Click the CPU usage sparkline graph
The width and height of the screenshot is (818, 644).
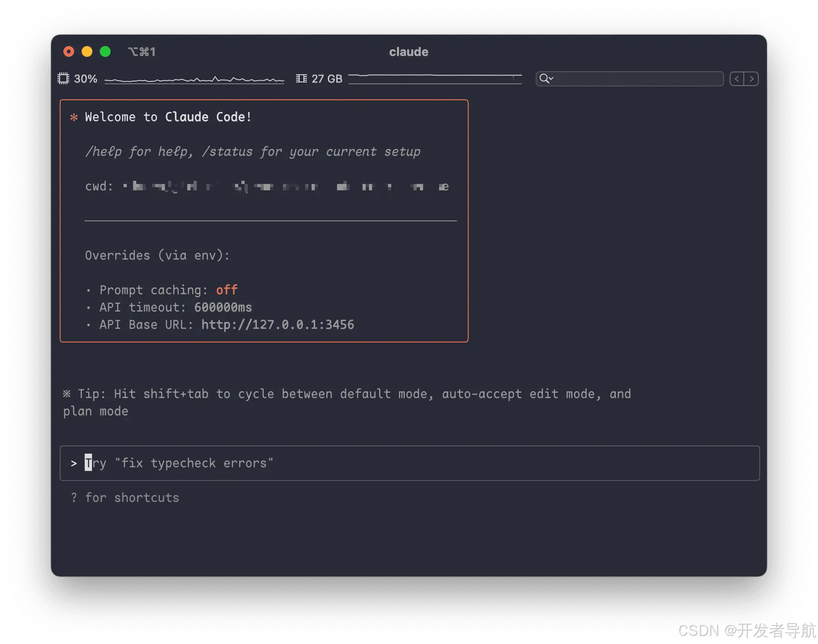[x=194, y=78]
